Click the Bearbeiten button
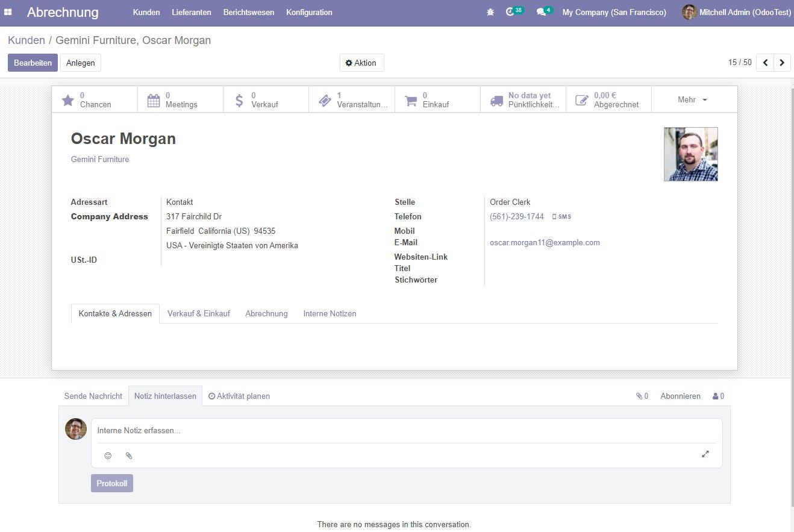The width and height of the screenshot is (794, 532). [33, 63]
